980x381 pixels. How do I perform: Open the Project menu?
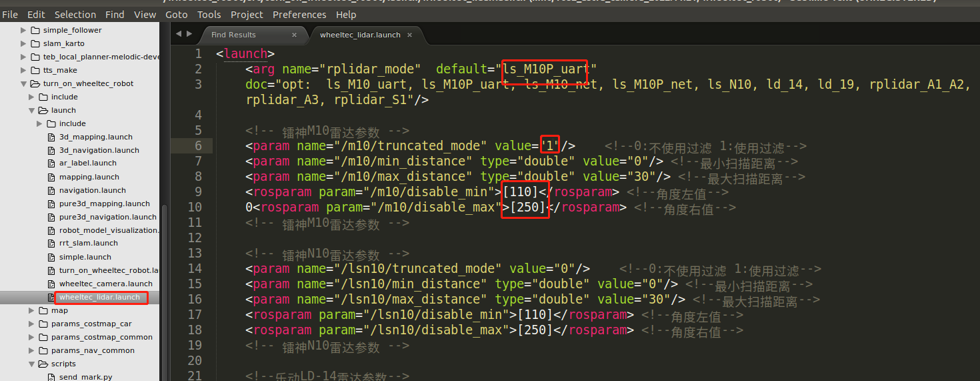point(247,14)
